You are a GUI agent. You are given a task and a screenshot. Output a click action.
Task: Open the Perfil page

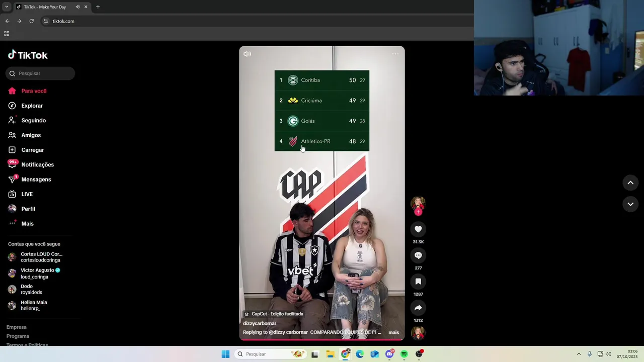(22, 209)
